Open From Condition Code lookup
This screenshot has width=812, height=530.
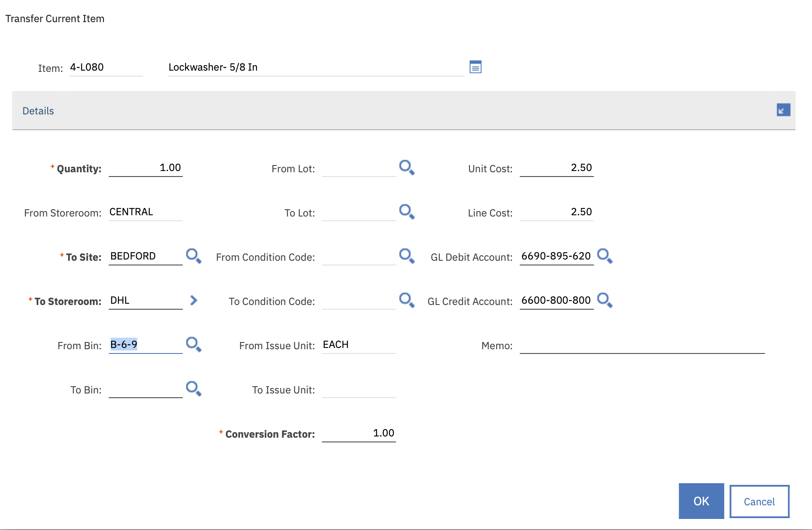click(x=406, y=256)
